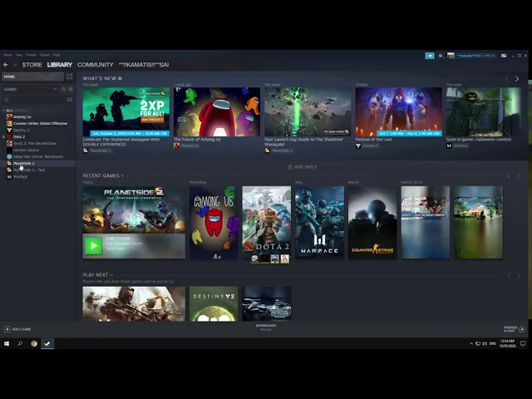
Task: Open the View menu
Action: point(19,55)
